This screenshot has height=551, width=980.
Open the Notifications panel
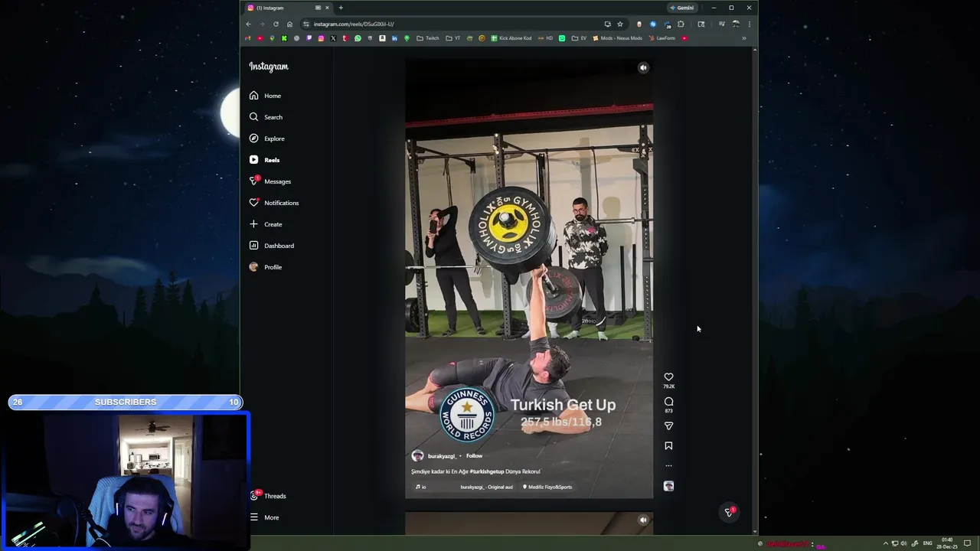pyautogui.click(x=273, y=203)
